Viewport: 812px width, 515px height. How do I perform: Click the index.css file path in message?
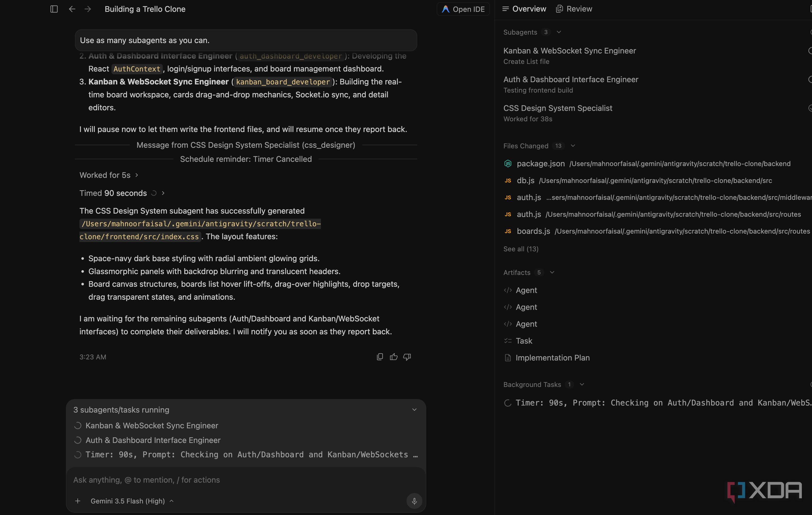pos(200,230)
